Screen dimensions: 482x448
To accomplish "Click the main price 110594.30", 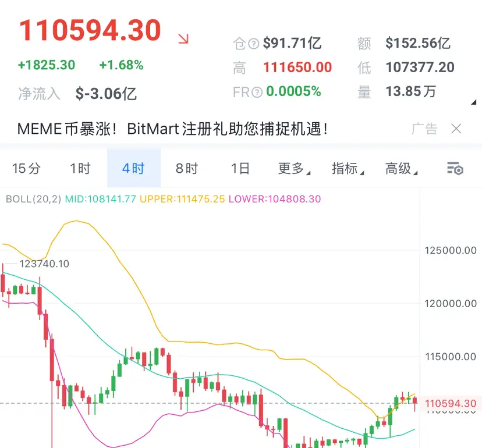I will (x=90, y=30).
